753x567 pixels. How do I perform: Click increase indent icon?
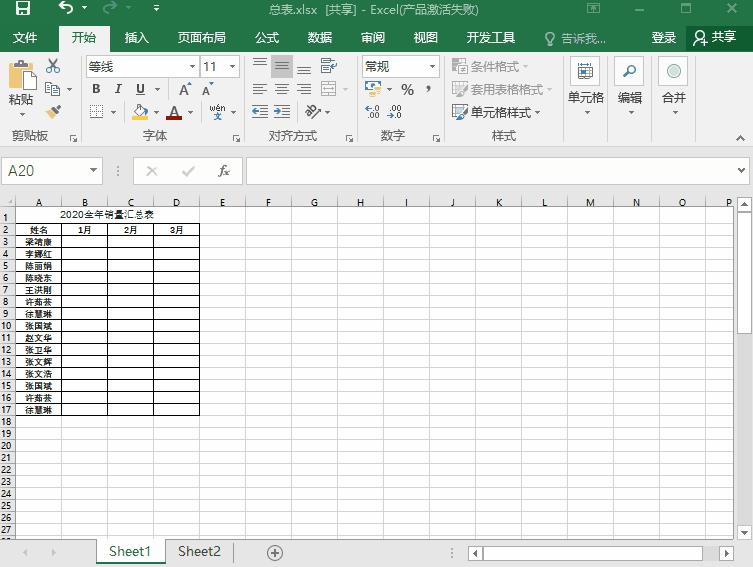pyautogui.click(x=282, y=112)
